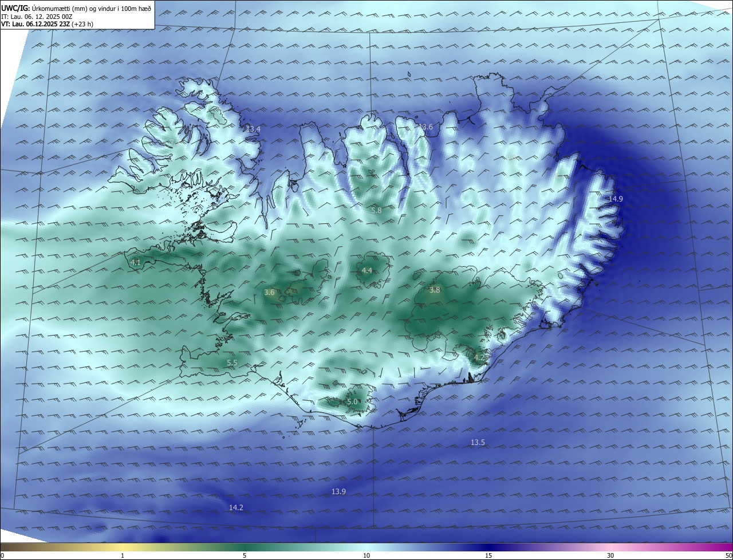Click the 13.5 value over the ocean
Screen dimensions: 733x560
(x=478, y=442)
